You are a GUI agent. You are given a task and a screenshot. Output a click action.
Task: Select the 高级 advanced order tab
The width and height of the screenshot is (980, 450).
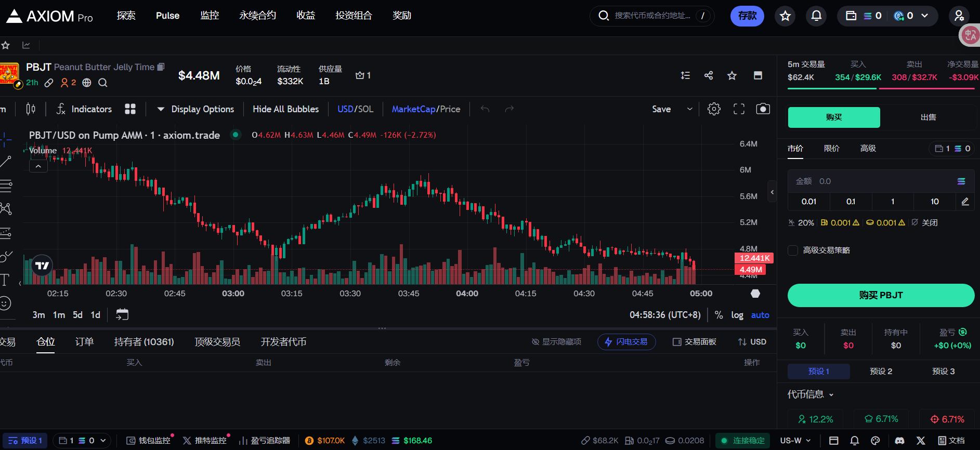pos(868,149)
